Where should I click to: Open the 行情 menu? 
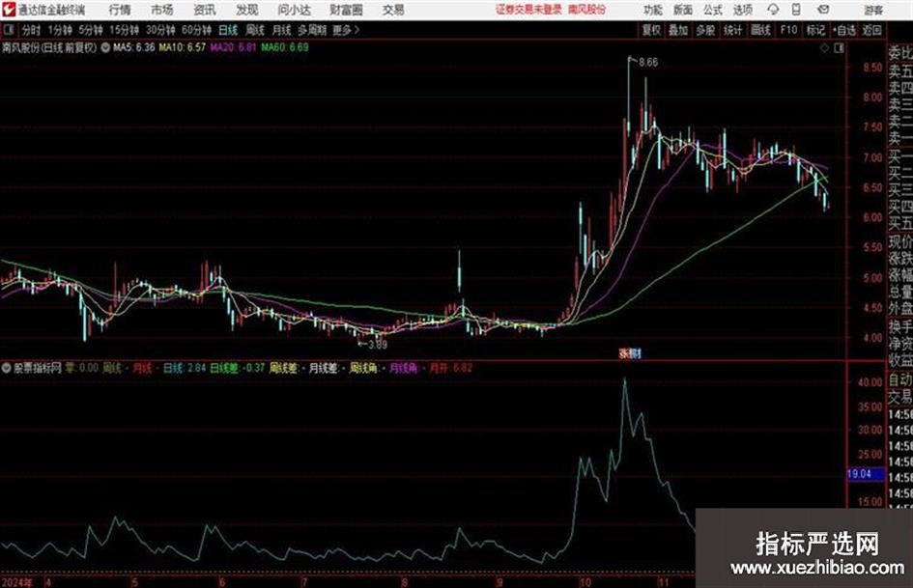coord(120,10)
